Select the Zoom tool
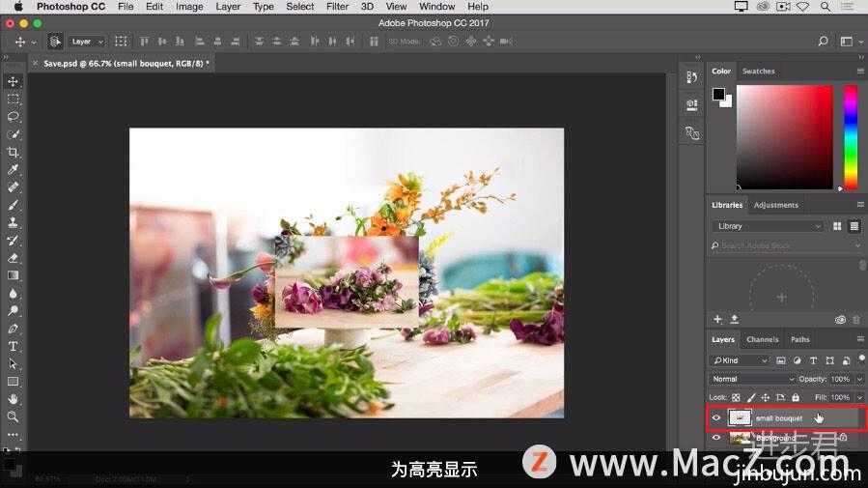Image resolution: width=868 pixels, height=488 pixels. [13, 416]
